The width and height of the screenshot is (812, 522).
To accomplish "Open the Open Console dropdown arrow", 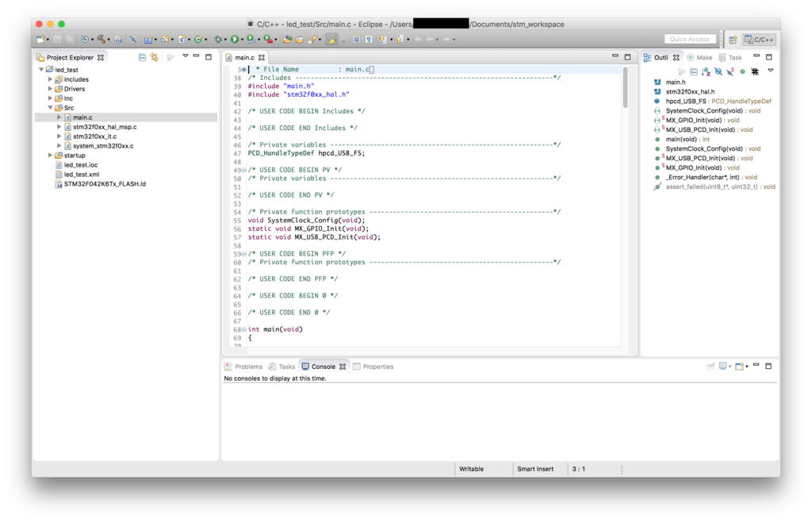I will click(747, 367).
